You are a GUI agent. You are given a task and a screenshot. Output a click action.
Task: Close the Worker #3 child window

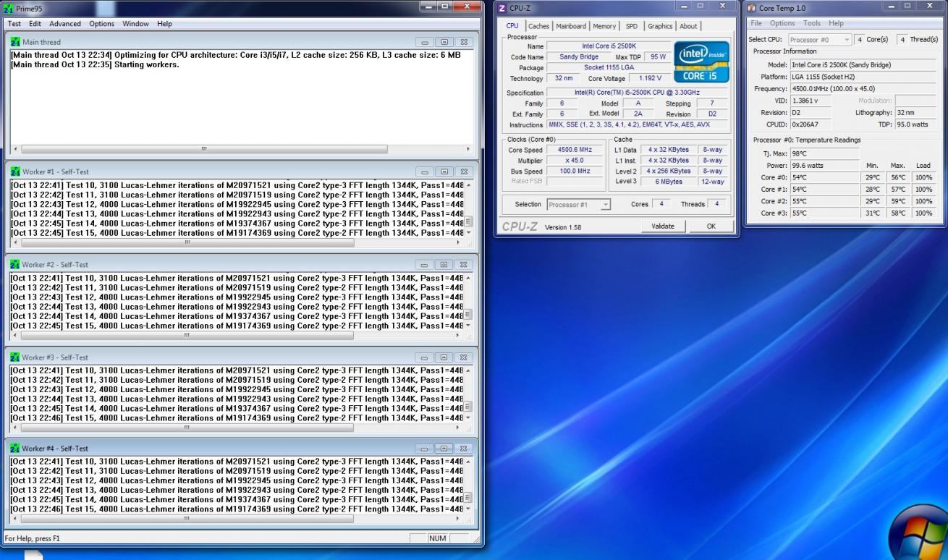click(x=464, y=357)
